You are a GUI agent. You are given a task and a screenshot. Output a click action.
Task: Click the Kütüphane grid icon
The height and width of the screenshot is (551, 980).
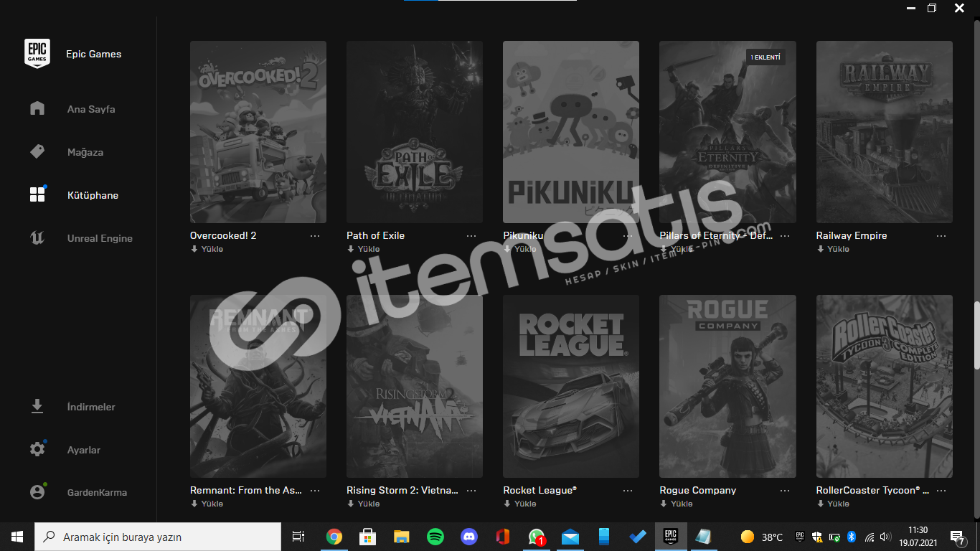[x=37, y=194]
